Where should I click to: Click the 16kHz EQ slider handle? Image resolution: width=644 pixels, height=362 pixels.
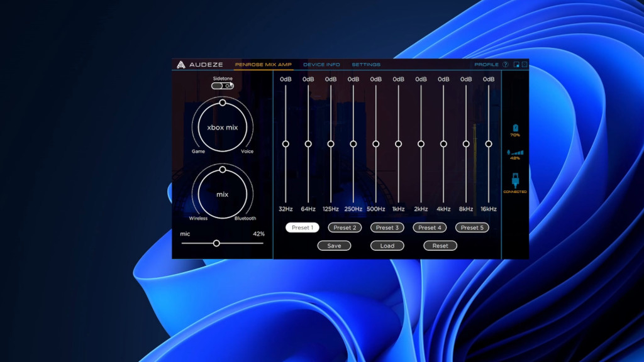click(489, 144)
